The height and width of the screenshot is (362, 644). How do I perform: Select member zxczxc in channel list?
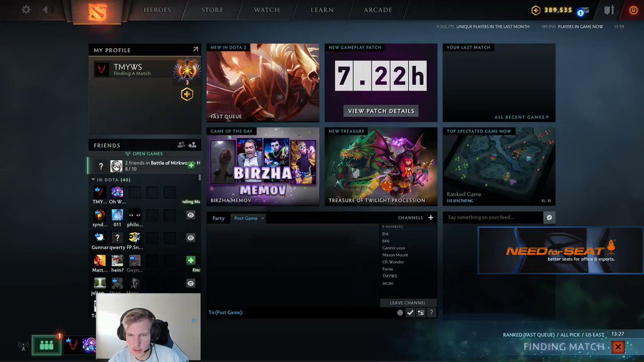(388, 283)
